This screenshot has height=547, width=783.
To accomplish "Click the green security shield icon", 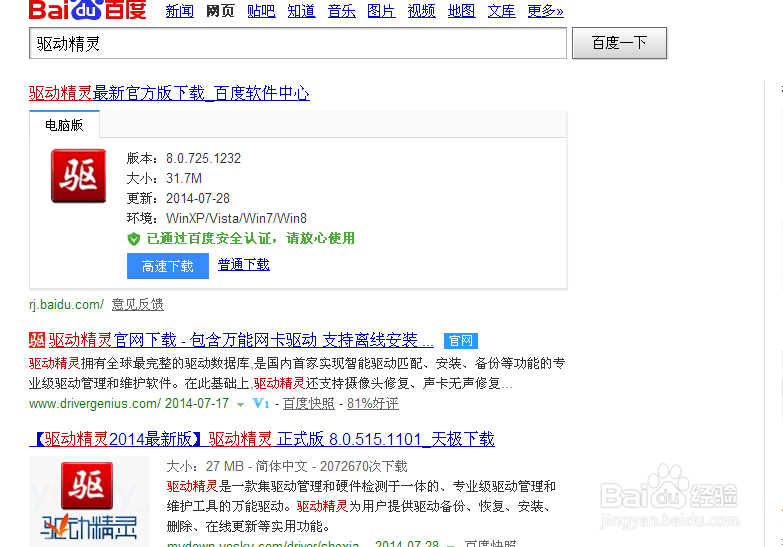I will pos(133,239).
